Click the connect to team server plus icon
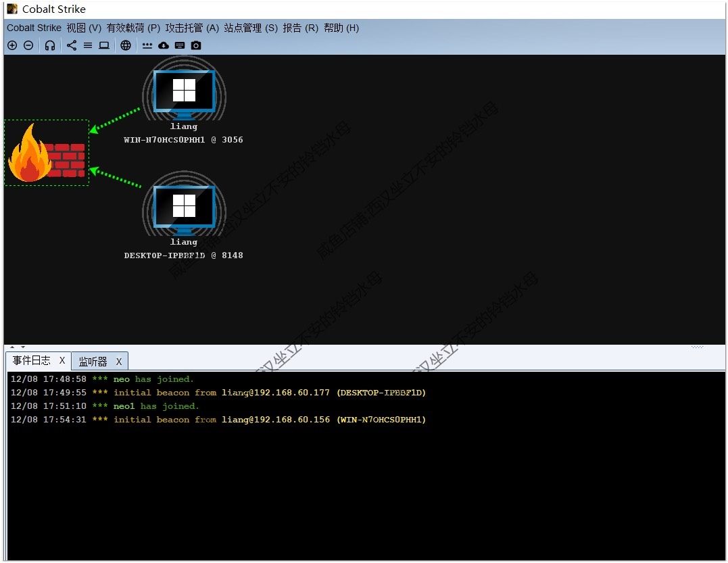This screenshot has height=563, width=728. pos(13,45)
